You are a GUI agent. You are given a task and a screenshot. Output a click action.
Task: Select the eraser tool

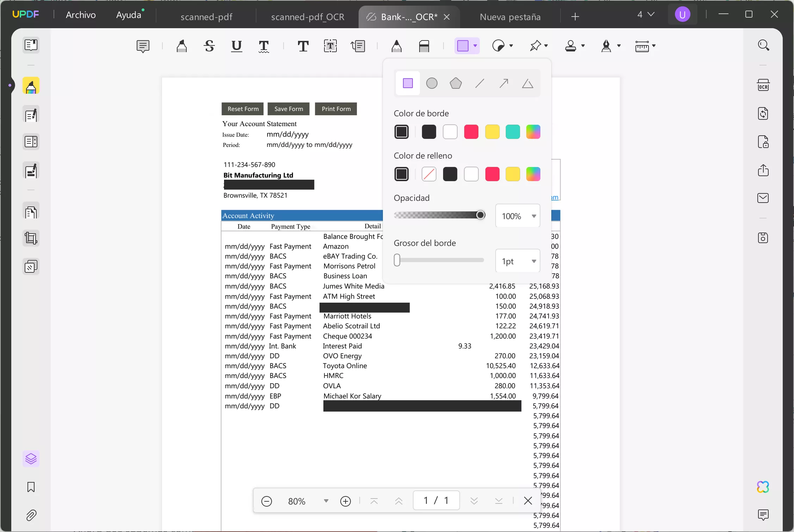[x=424, y=46]
